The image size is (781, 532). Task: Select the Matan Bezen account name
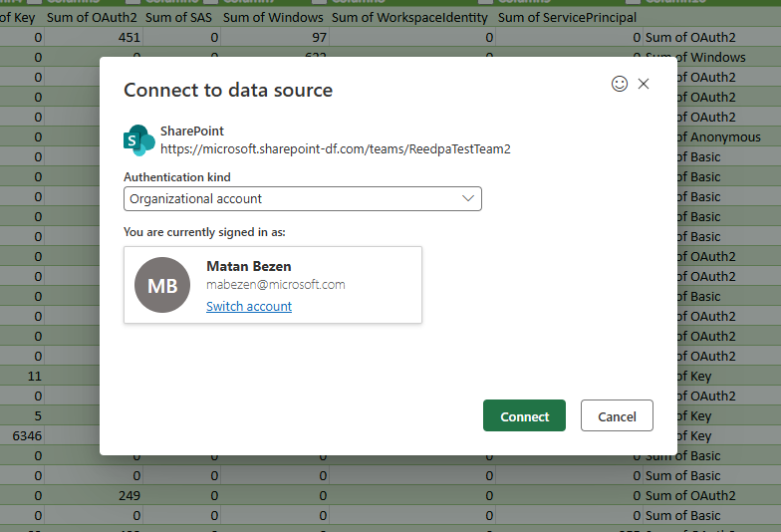pos(247,266)
